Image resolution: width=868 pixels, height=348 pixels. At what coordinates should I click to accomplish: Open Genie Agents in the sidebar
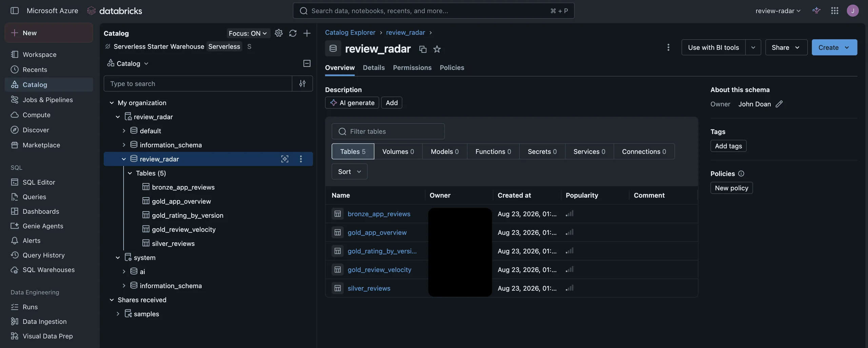tap(43, 226)
